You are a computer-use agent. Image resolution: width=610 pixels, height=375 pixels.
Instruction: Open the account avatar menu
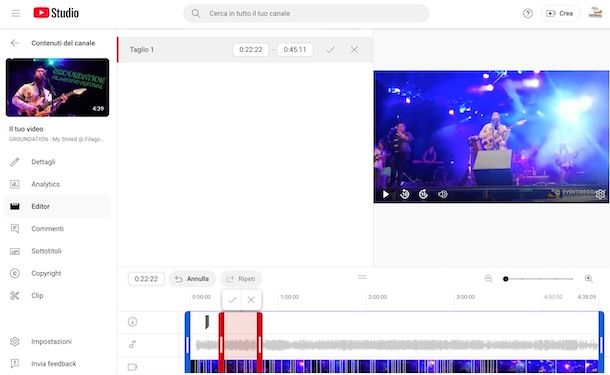point(595,12)
